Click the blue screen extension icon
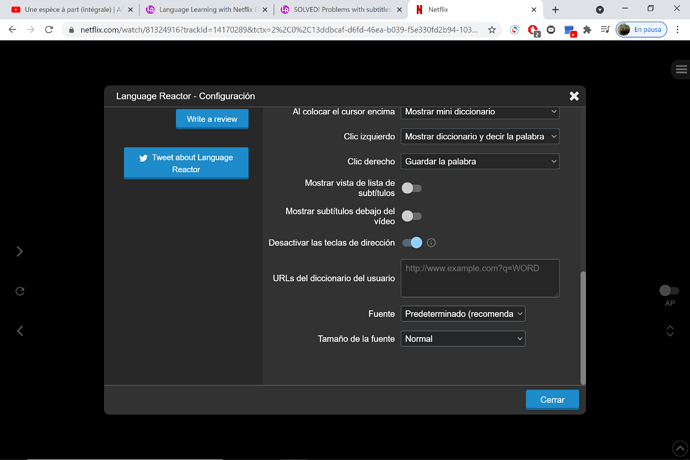The image size is (690, 460). tap(569, 30)
